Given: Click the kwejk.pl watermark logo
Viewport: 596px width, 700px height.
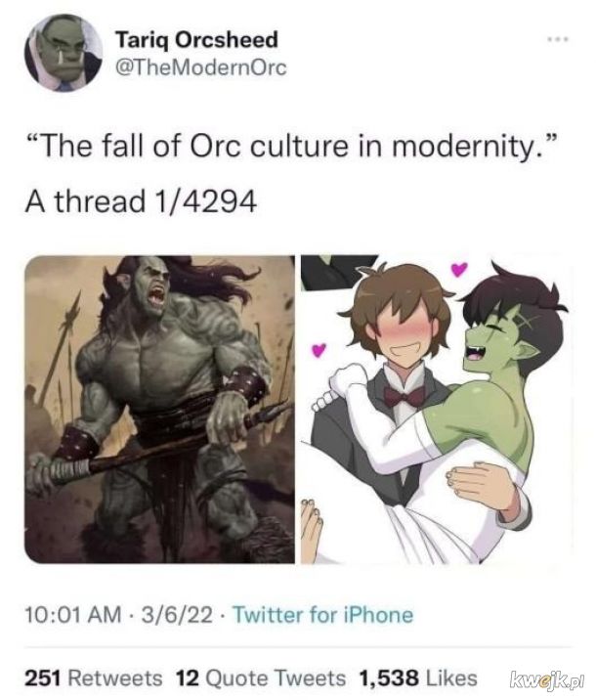Looking at the screenshot, I should pyautogui.click(x=545, y=677).
